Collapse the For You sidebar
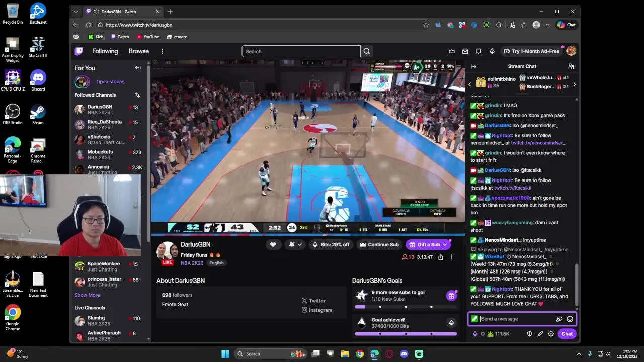Screen dimensions: 644x362 (x=138, y=68)
